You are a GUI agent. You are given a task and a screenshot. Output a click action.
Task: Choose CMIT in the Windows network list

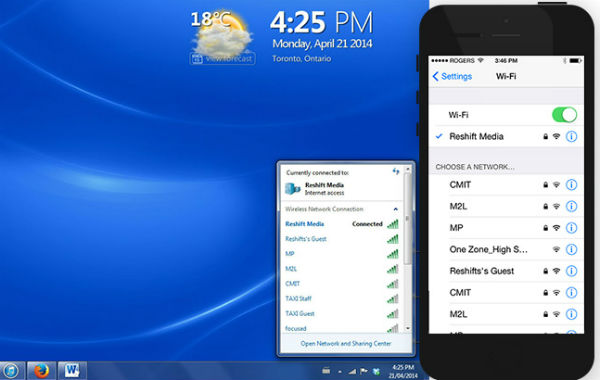tap(341, 284)
